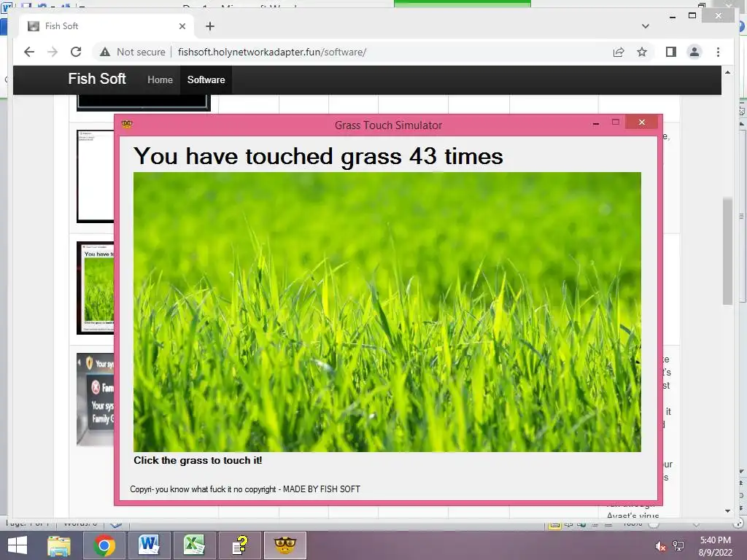Click the page scrollbar up arrow

727,72
